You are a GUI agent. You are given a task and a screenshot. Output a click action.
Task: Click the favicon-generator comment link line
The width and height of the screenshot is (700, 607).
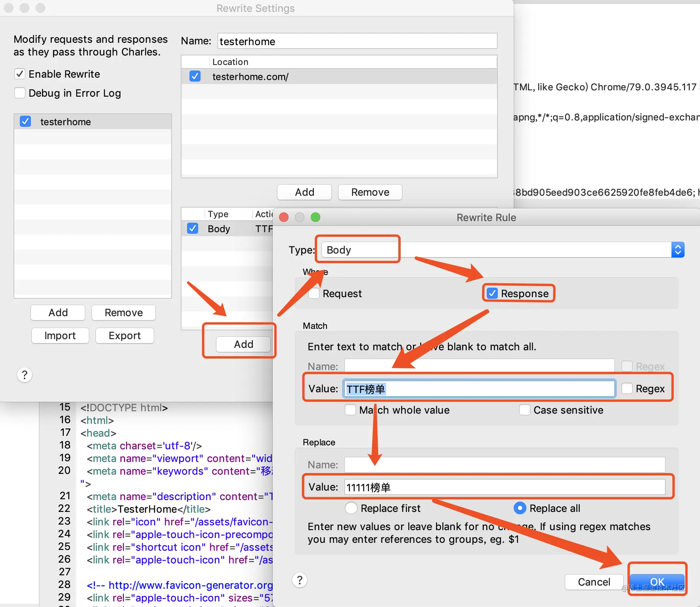[180, 585]
